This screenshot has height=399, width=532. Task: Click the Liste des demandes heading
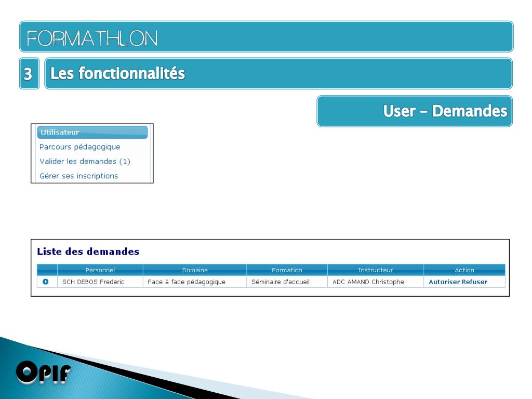tap(88, 251)
